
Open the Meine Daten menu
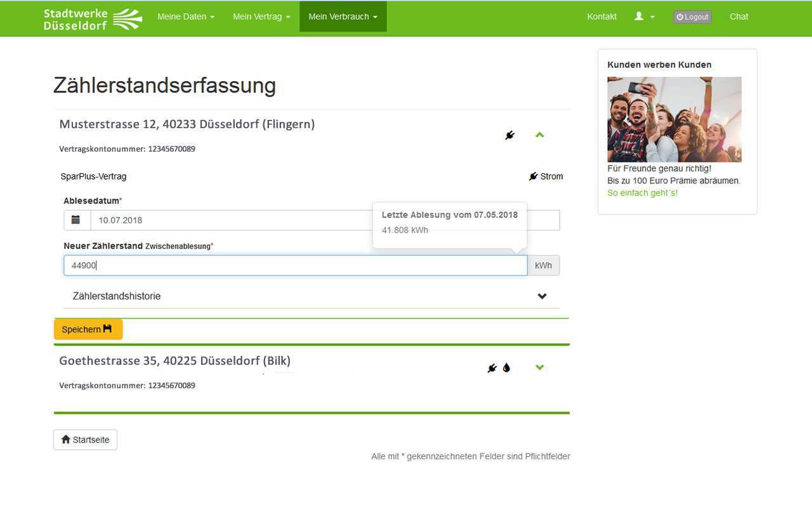click(186, 17)
